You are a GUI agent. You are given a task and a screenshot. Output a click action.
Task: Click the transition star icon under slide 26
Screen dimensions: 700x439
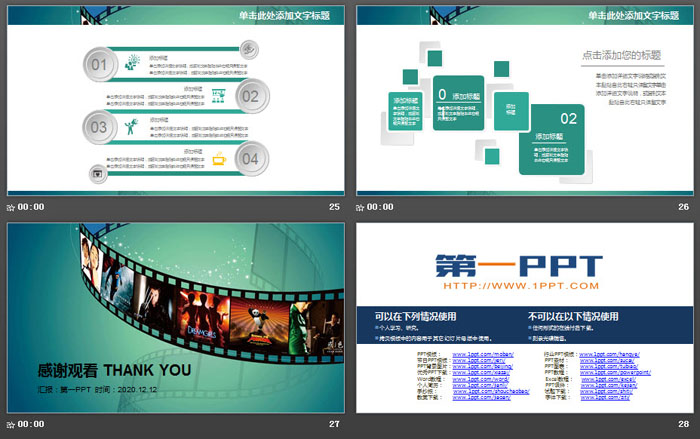[x=360, y=208]
